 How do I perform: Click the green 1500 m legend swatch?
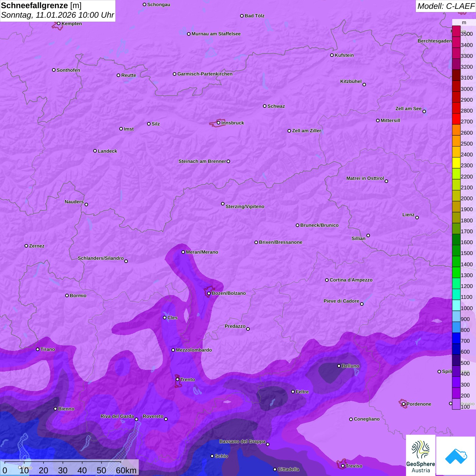point(456,251)
